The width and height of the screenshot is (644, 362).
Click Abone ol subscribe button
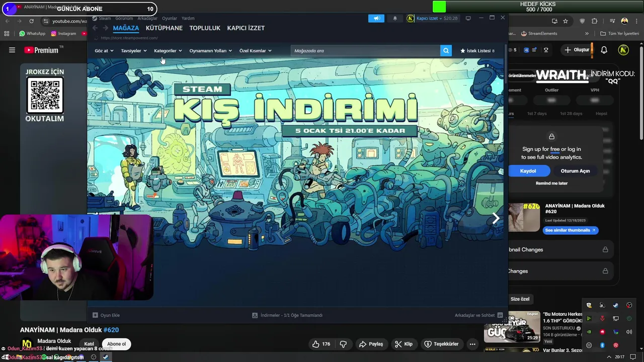click(116, 344)
